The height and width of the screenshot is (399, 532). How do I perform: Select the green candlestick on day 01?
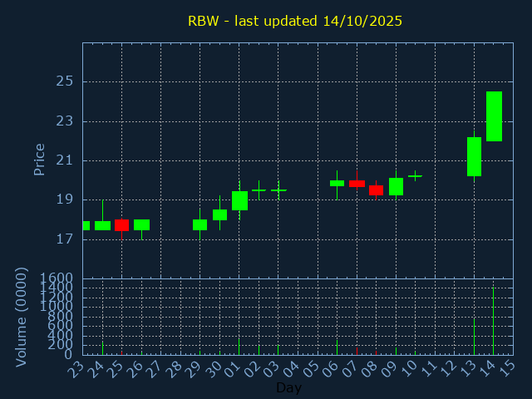click(239, 200)
